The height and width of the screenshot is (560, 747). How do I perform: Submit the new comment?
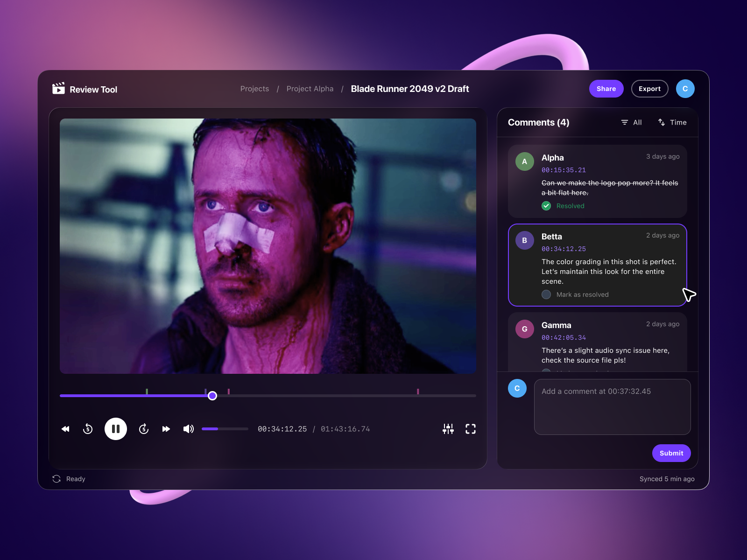pyautogui.click(x=671, y=453)
